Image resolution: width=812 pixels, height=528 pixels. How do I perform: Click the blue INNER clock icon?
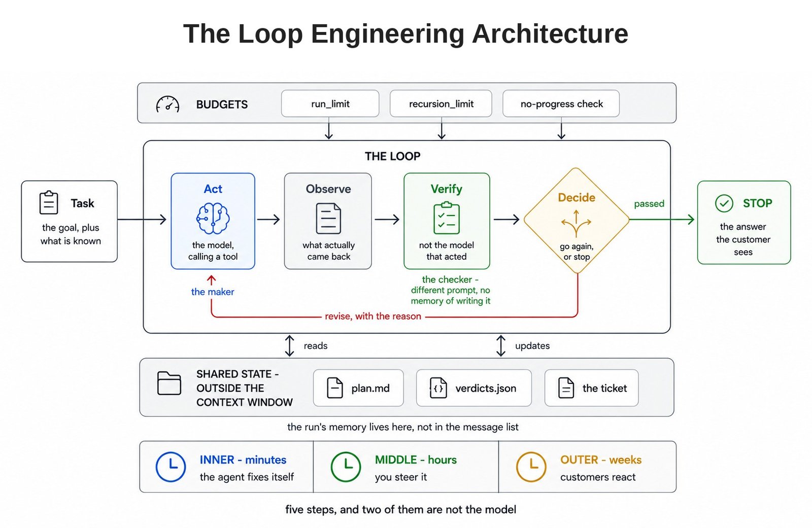click(x=171, y=467)
